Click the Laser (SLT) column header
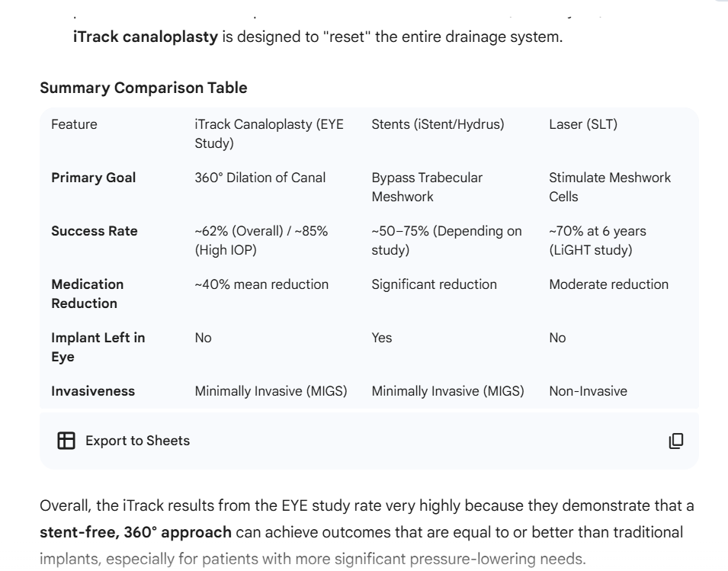Image resolution: width=728 pixels, height=571 pixels. [582, 124]
